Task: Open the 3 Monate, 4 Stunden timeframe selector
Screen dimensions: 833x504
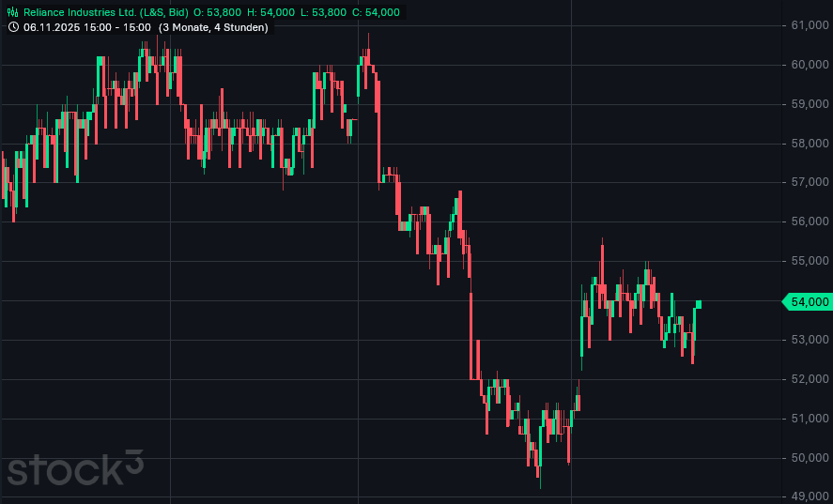Action: coord(213,27)
